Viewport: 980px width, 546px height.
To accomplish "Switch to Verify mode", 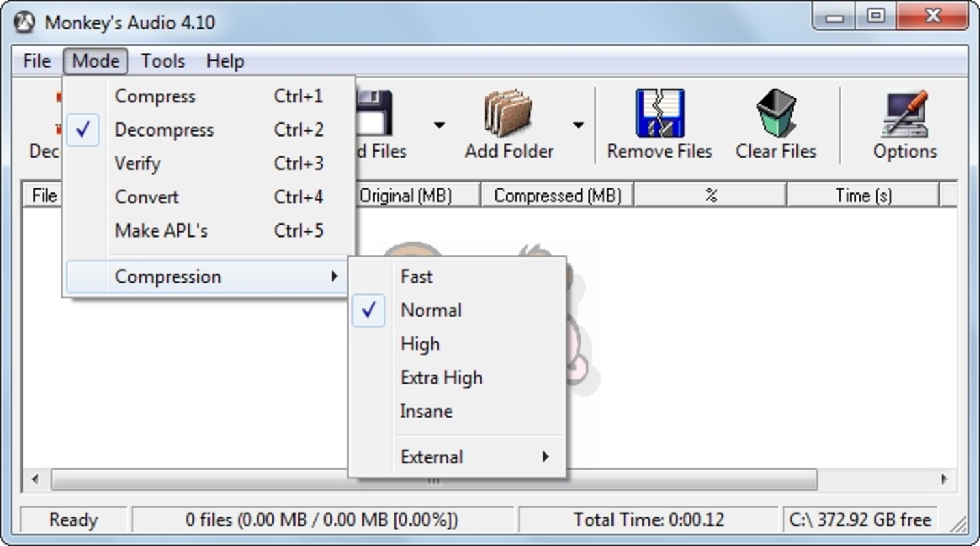I will pyautogui.click(x=209, y=163).
